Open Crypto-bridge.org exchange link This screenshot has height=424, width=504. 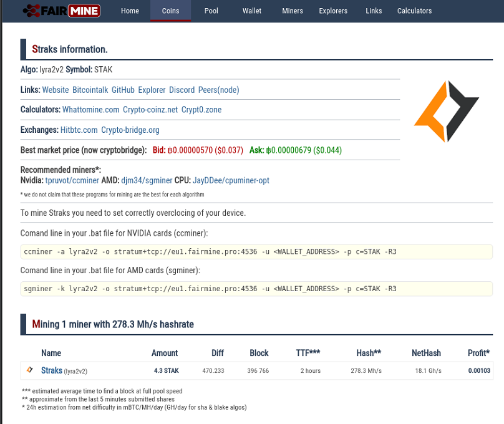coord(130,130)
